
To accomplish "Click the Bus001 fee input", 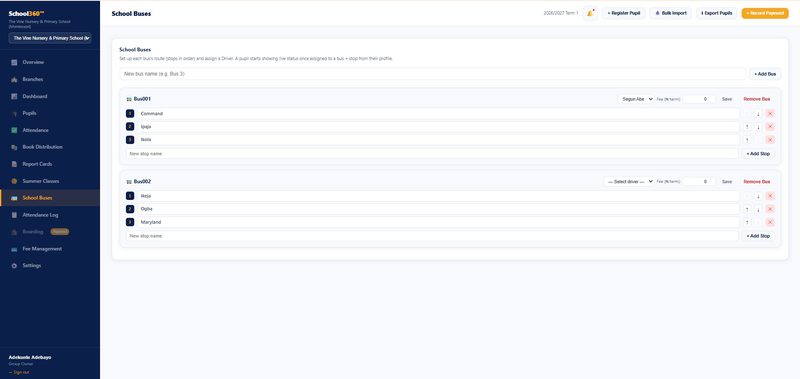I will tap(698, 99).
